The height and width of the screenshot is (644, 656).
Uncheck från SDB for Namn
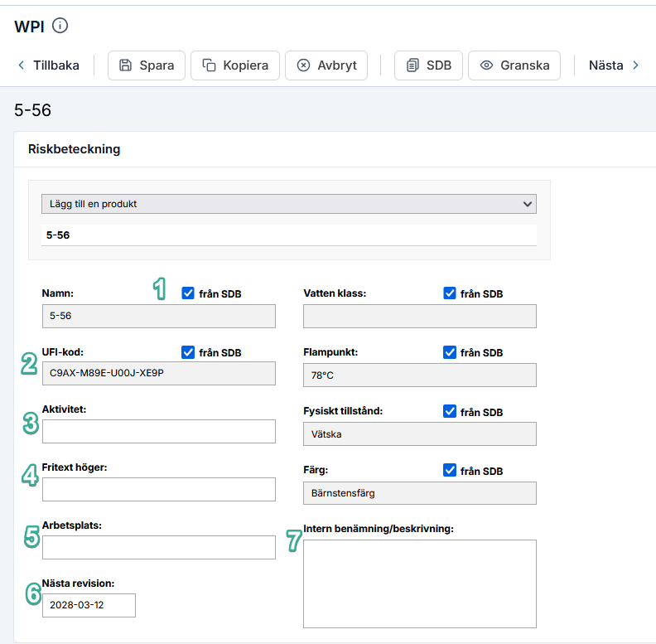click(188, 293)
